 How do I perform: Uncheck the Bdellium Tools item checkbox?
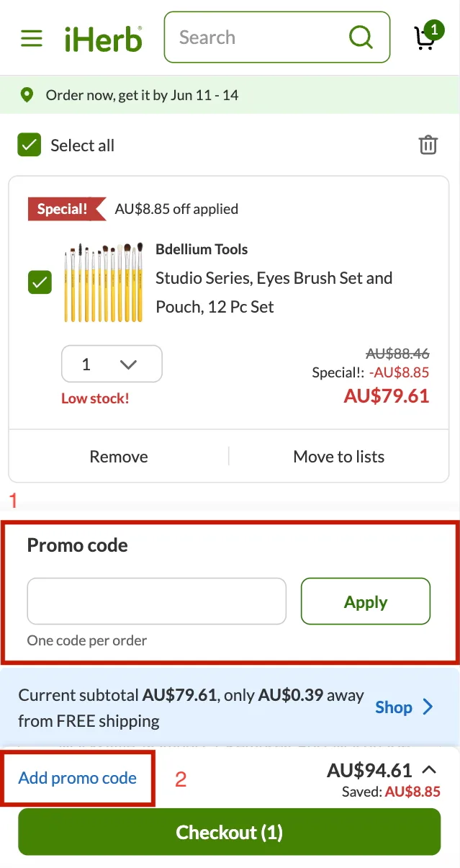click(x=40, y=282)
